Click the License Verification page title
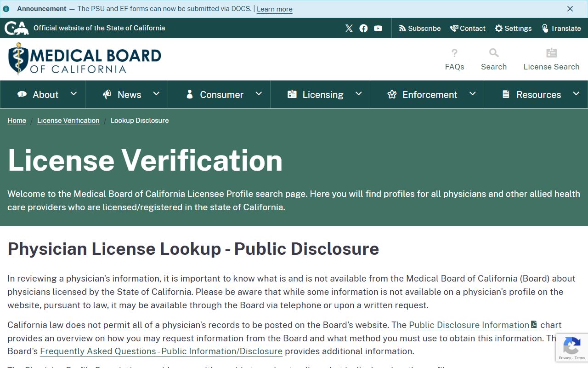 pos(145,160)
